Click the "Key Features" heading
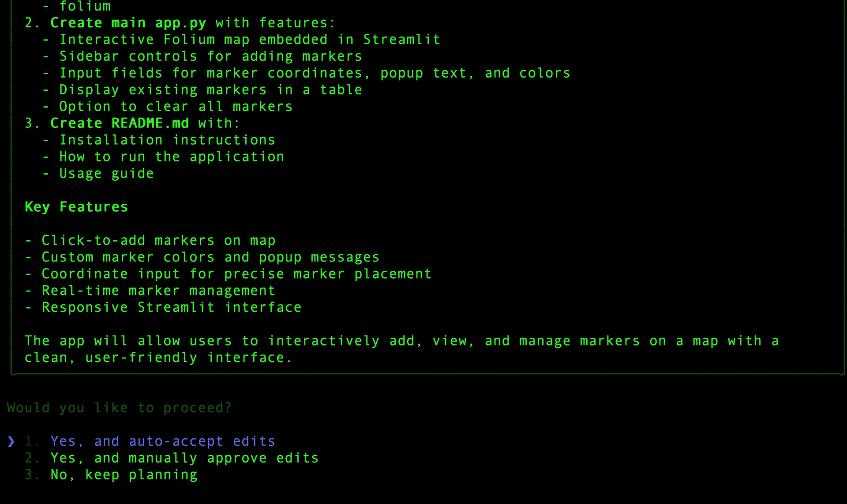The width and height of the screenshot is (847, 504). pos(76,207)
